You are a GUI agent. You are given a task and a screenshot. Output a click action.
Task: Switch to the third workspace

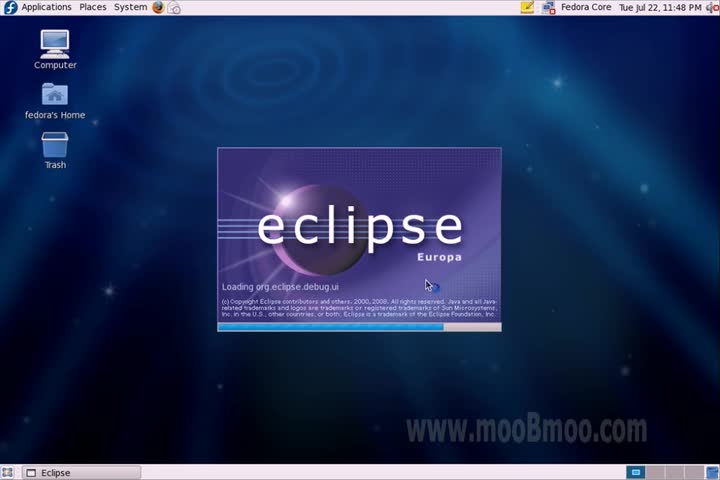tap(674, 472)
